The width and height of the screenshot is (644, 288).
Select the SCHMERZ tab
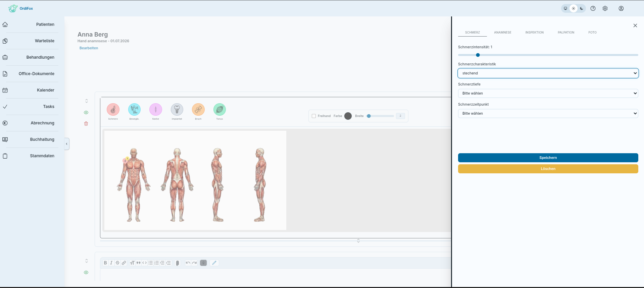(x=473, y=33)
